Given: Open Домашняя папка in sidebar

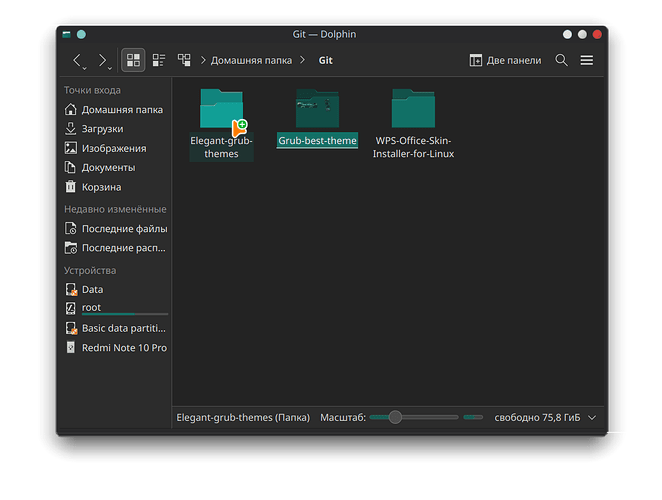Looking at the screenshot, I should pyautogui.click(x=114, y=109).
